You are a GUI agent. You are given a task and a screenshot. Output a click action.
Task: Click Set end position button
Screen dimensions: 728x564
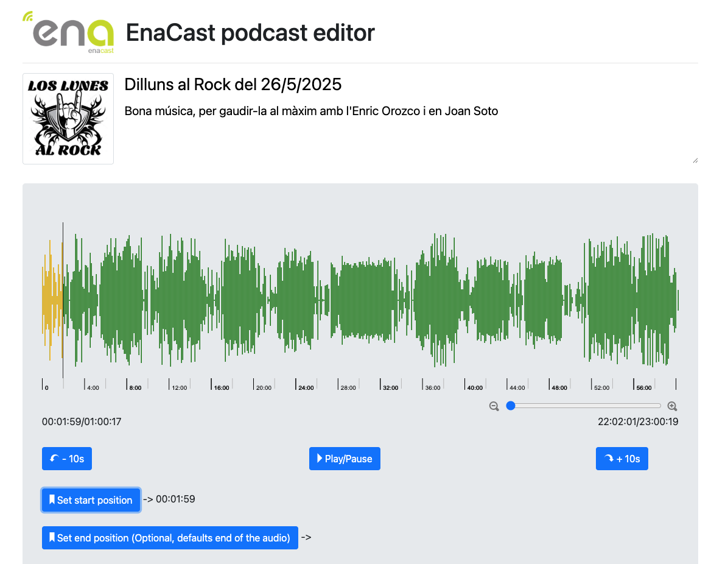(x=170, y=538)
